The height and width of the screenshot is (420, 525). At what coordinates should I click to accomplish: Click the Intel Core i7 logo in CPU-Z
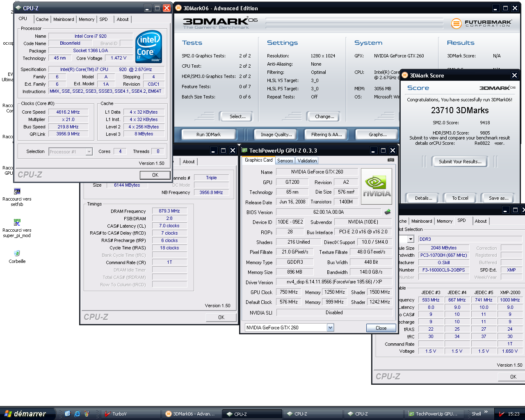tap(148, 46)
